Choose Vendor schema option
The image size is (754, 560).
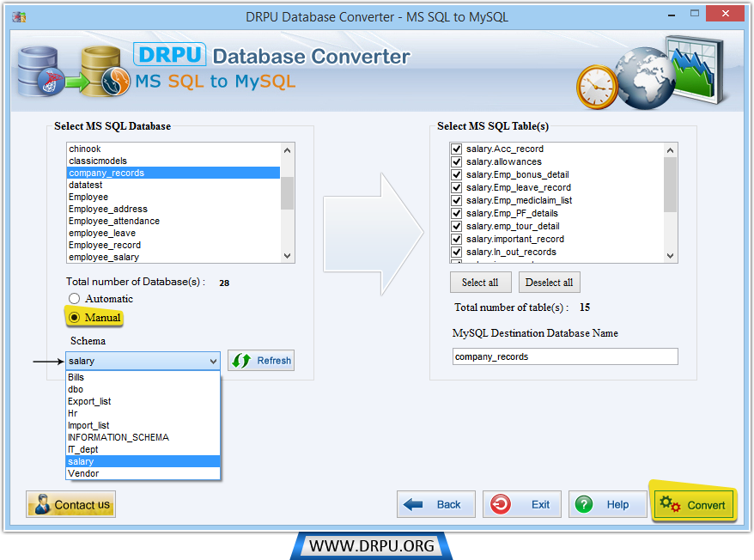coord(143,473)
